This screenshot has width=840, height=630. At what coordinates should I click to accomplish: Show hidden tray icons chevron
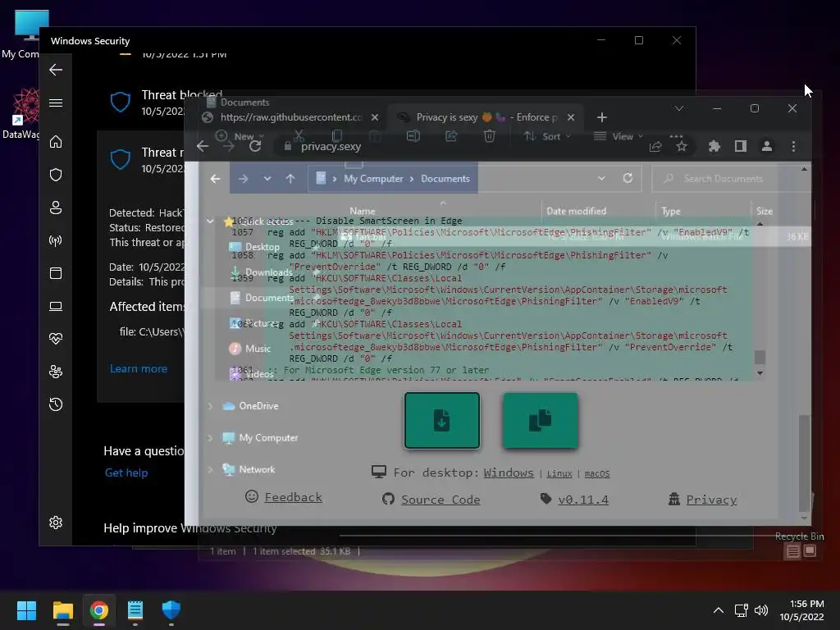click(x=719, y=610)
